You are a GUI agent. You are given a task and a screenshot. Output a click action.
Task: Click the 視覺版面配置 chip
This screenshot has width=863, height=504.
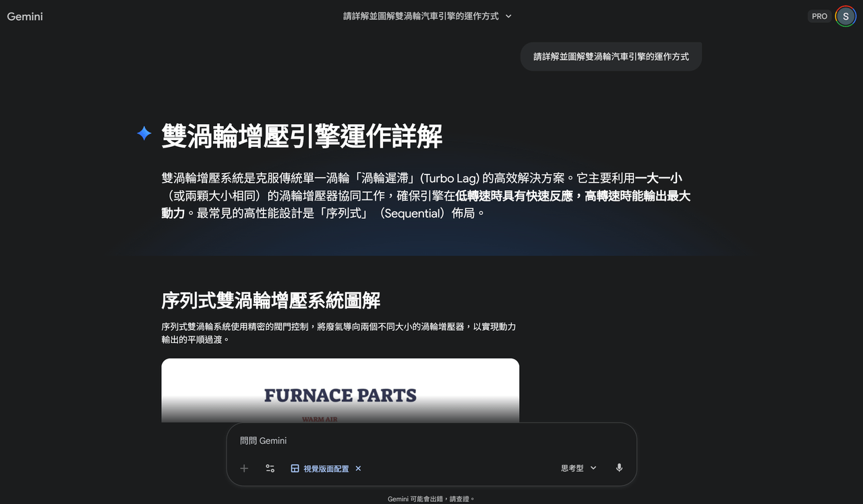pos(326,468)
